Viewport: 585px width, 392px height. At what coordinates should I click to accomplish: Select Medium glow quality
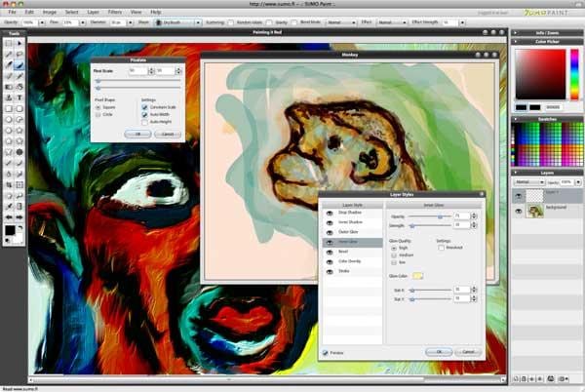pyautogui.click(x=394, y=255)
